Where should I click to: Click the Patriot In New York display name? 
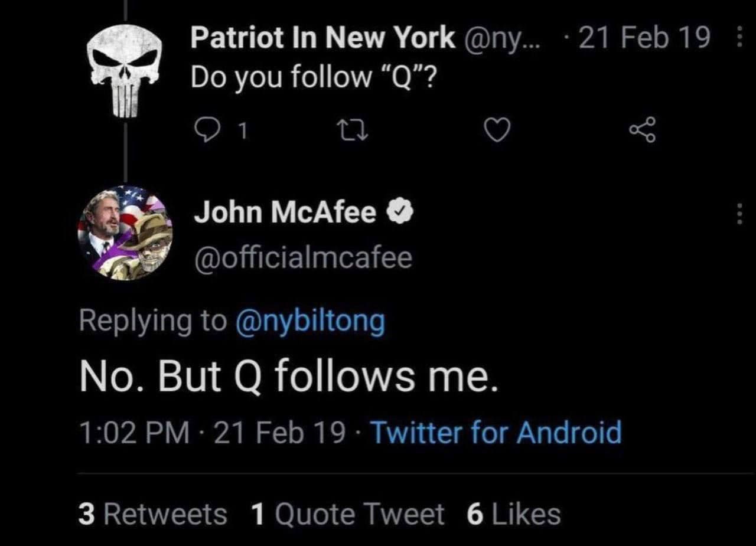322,39
